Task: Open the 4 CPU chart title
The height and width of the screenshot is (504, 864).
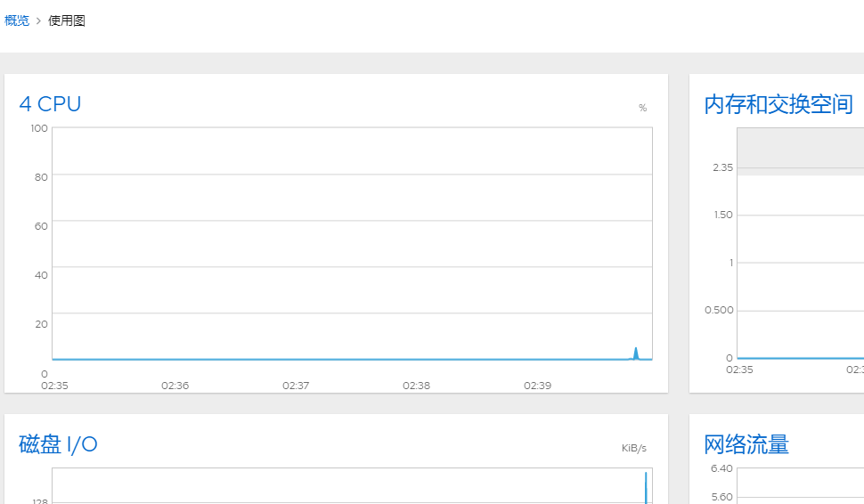Action: click(x=50, y=104)
